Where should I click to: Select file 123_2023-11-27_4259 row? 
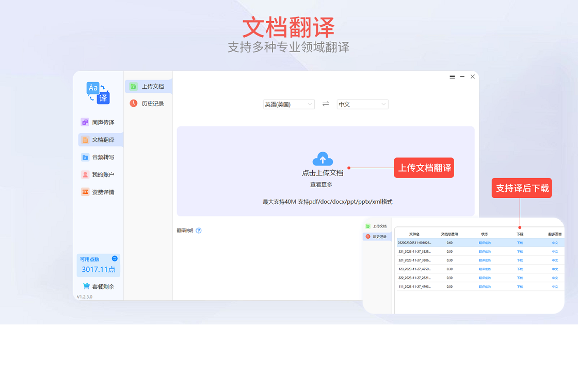(x=480, y=269)
